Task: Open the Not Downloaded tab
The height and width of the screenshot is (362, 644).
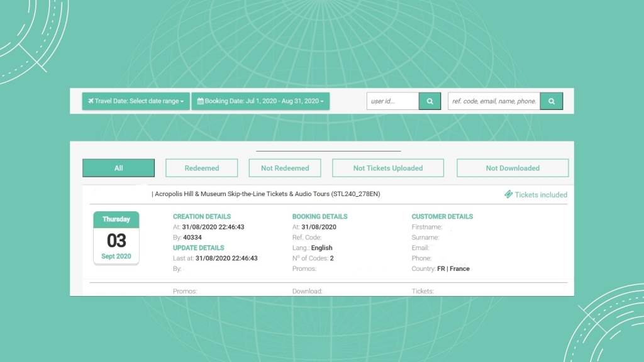Action: (x=513, y=168)
